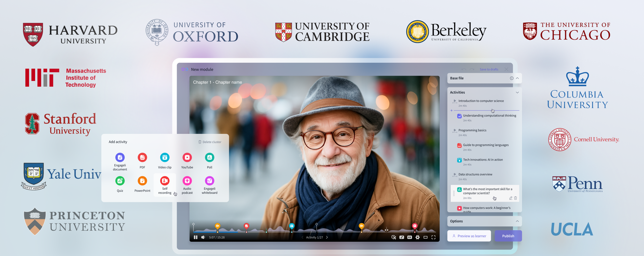Select the most important skill poll activity
The height and width of the screenshot is (256, 644).
pos(485,193)
